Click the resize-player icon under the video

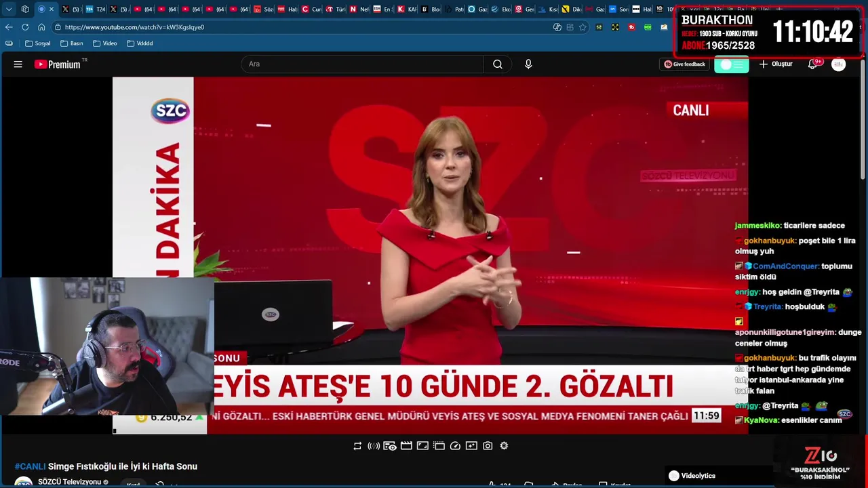click(x=422, y=446)
